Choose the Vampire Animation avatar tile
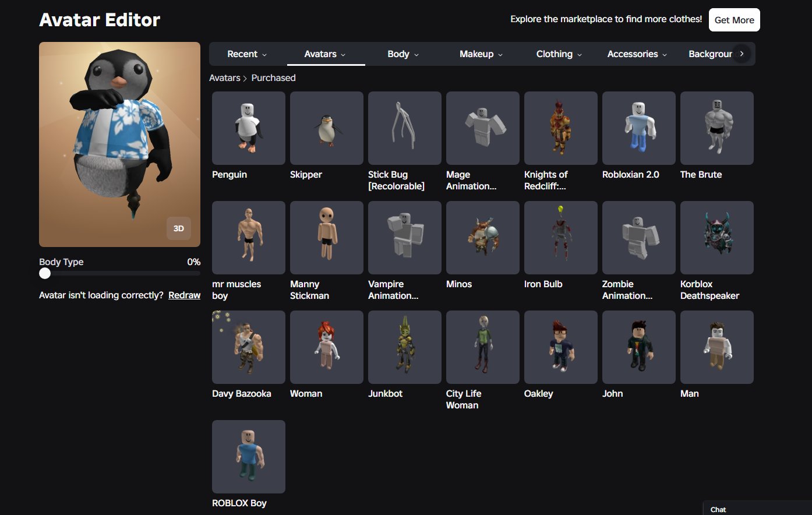The width and height of the screenshot is (812, 515). tap(405, 238)
